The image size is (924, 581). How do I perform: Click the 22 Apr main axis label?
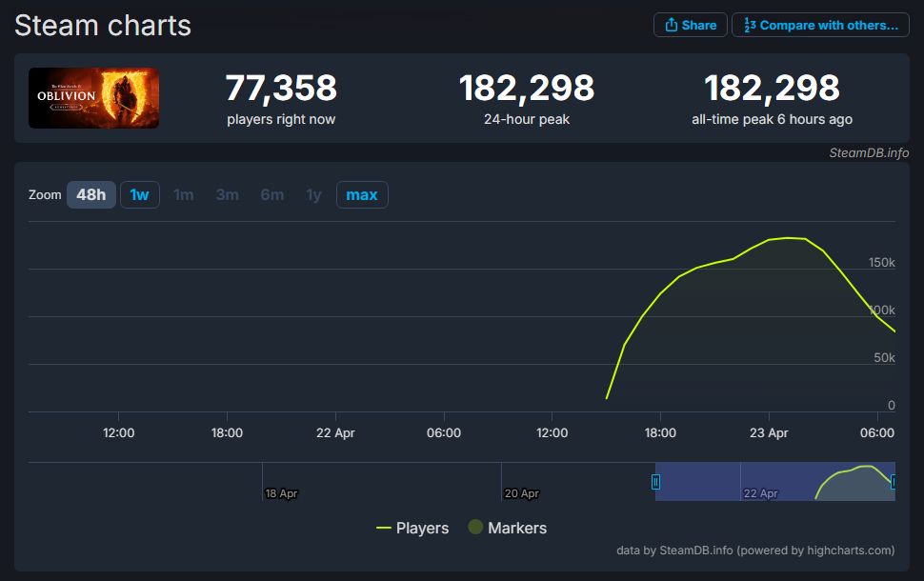(x=335, y=433)
